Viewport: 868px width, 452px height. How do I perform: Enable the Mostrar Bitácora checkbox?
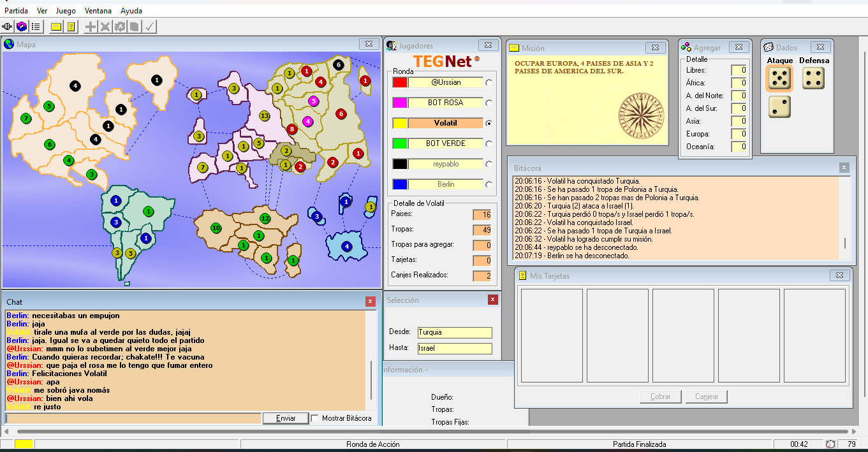pos(315,418)
